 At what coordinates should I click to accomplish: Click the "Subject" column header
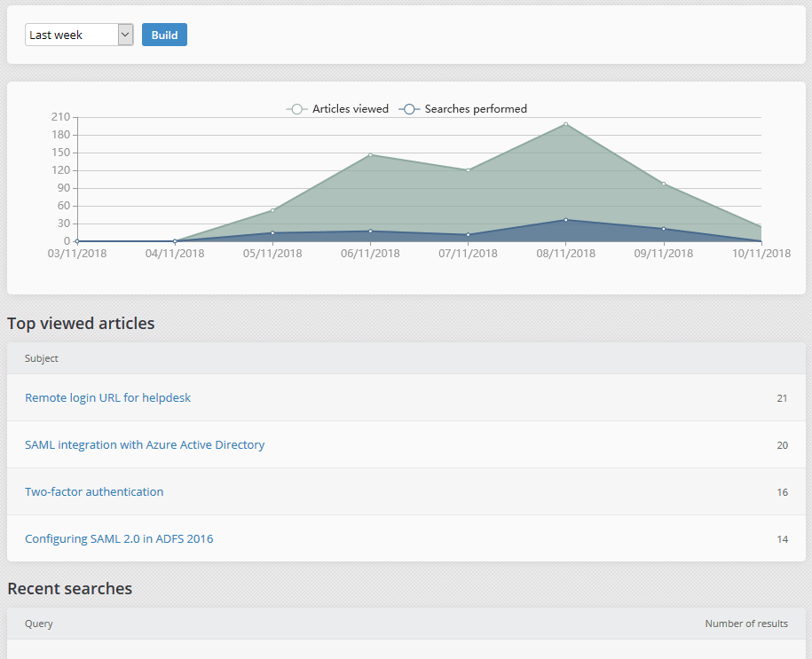pyautogui.click(x=42, y=358)
